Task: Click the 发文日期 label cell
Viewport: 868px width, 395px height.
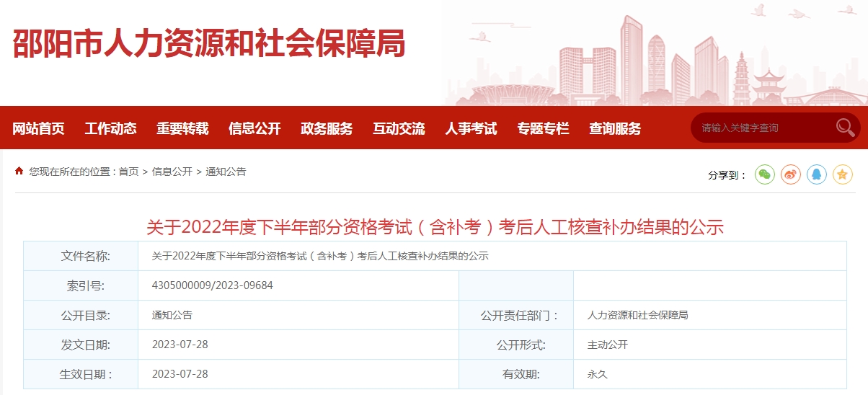Action: pyautogui.click(x=81, y=345)
